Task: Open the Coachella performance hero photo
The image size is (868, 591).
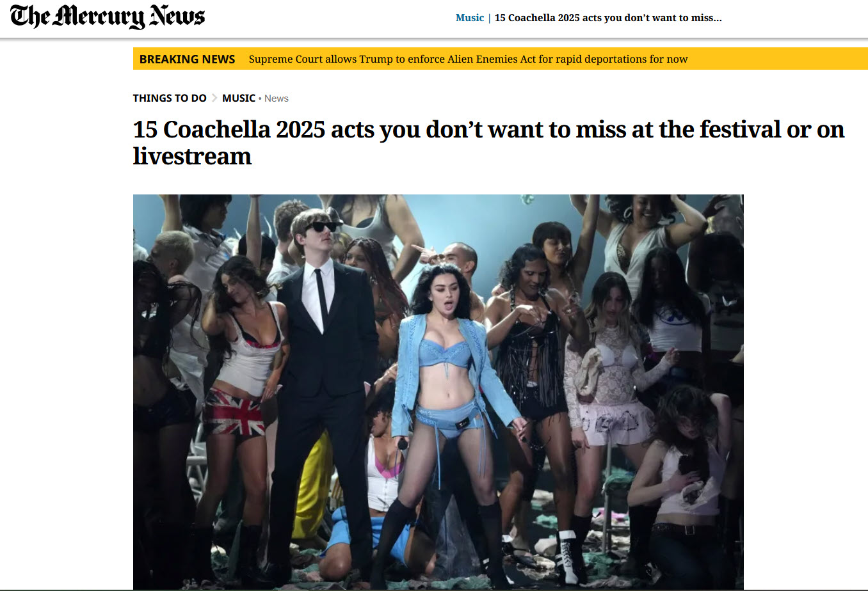Action: pyautogui.click(x=438, y=391)
